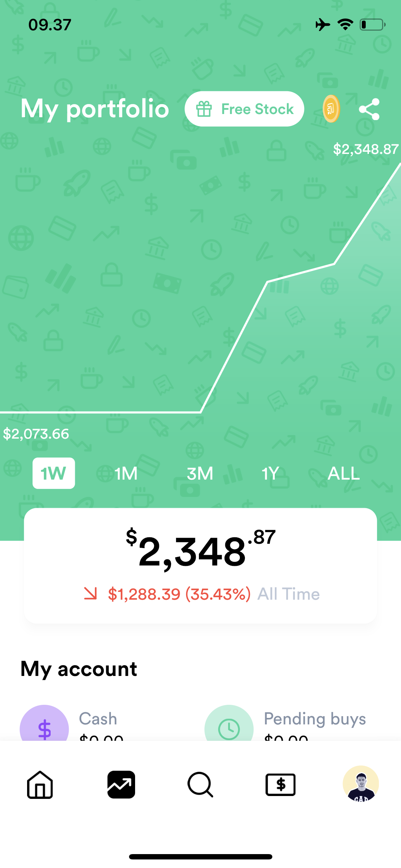The height and width of the screenshot is (868, 401).
Task: Open the profile avatar picture
Action: pyautogui.click(x=361, y=784)
